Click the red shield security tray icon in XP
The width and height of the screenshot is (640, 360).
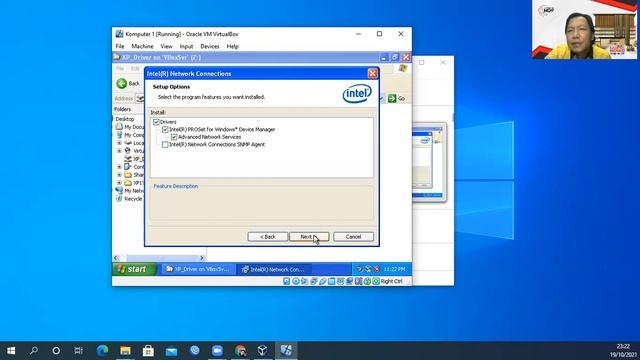(x=376, y=269)
